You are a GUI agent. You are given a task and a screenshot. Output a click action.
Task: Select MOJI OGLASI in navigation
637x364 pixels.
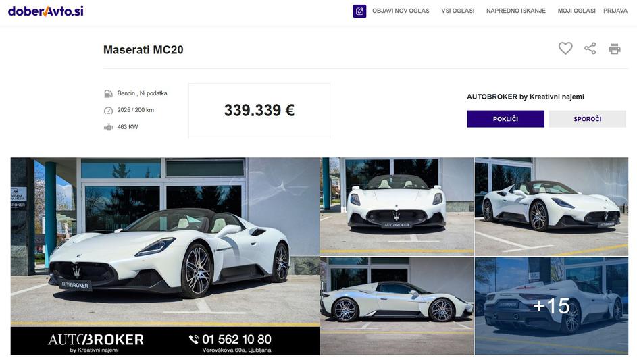click(x=576, y=11)
